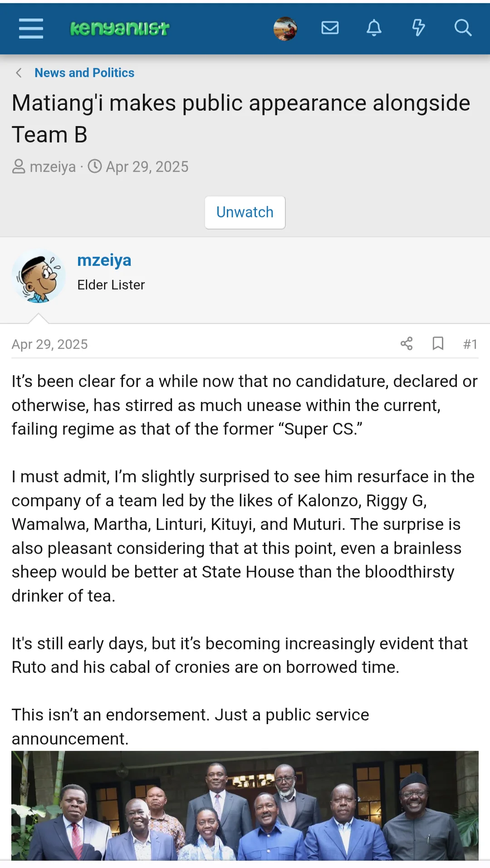The width and height of the screenshot is (490, 868).
Task: Open the search magnifier
Action: (463, 28)
